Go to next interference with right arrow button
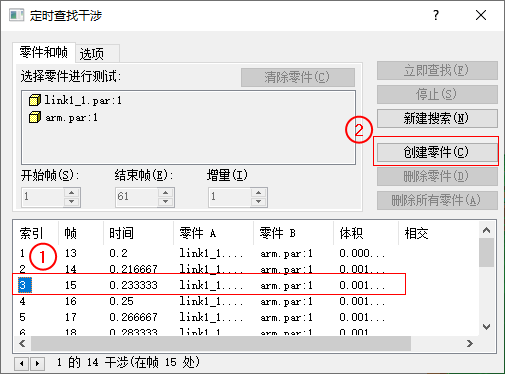This screenshot has width=505, height=374. tap(37, 363)
